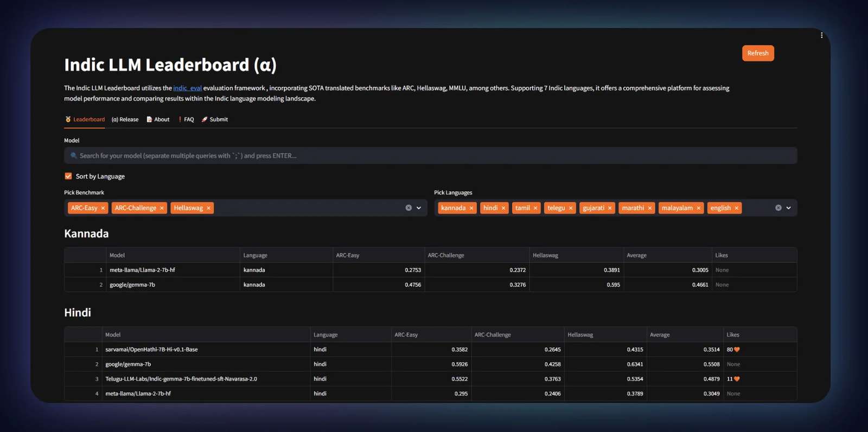The height and width of the screenshot is (432, 868).
Task: Click the Refresh button
Action: click(x=758, y=53)
